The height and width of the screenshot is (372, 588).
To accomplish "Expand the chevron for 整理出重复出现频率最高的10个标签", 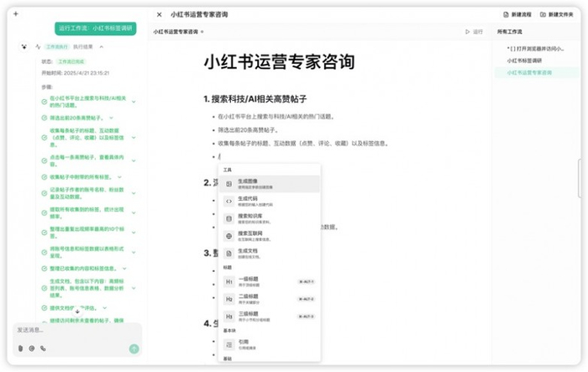I will tap(134, 233).
